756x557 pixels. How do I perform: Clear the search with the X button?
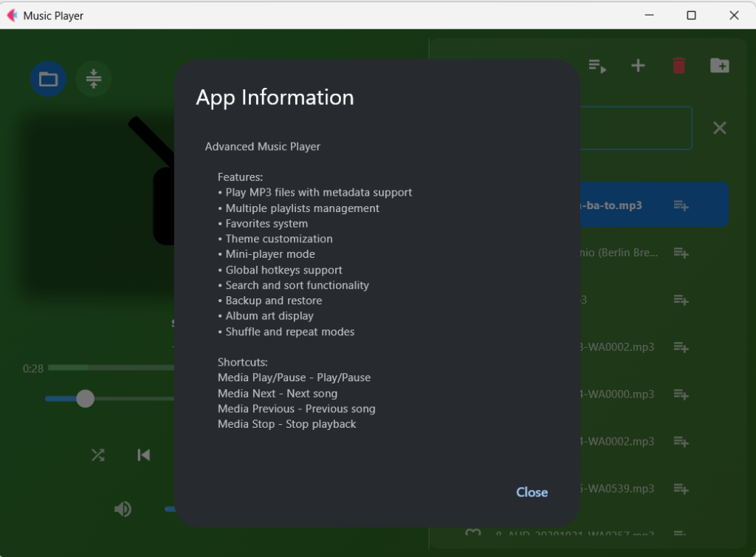tap(719, 128)
